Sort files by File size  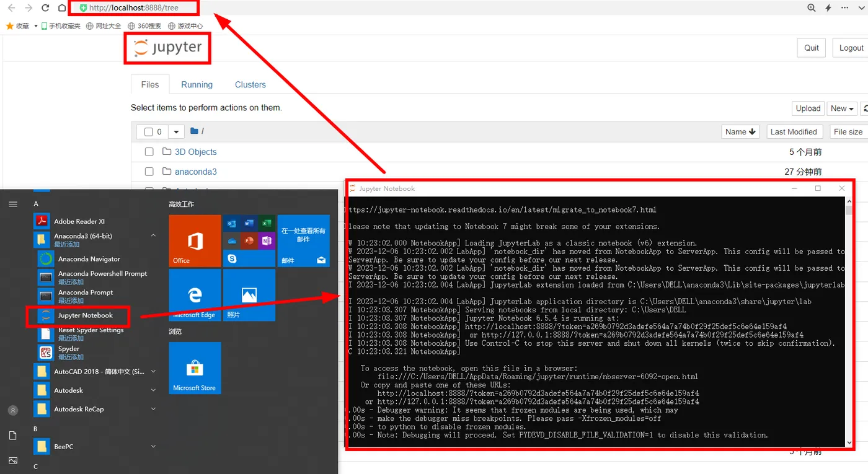pos(848,132)
